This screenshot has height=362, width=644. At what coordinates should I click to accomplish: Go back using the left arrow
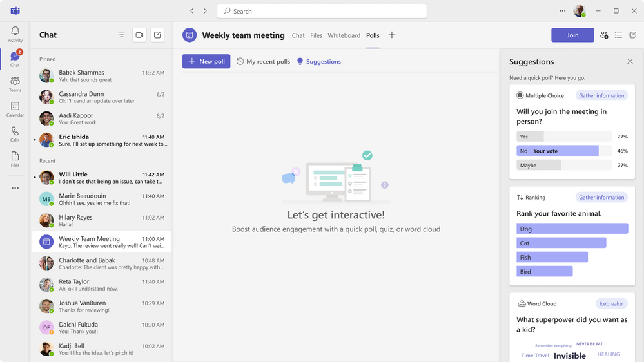tap(192, 11)
